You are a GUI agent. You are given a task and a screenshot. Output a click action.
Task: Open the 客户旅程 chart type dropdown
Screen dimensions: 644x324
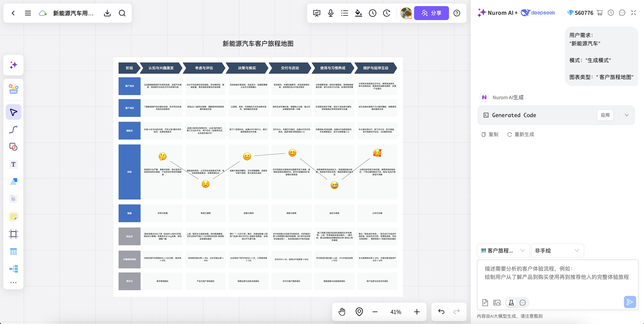503,250
